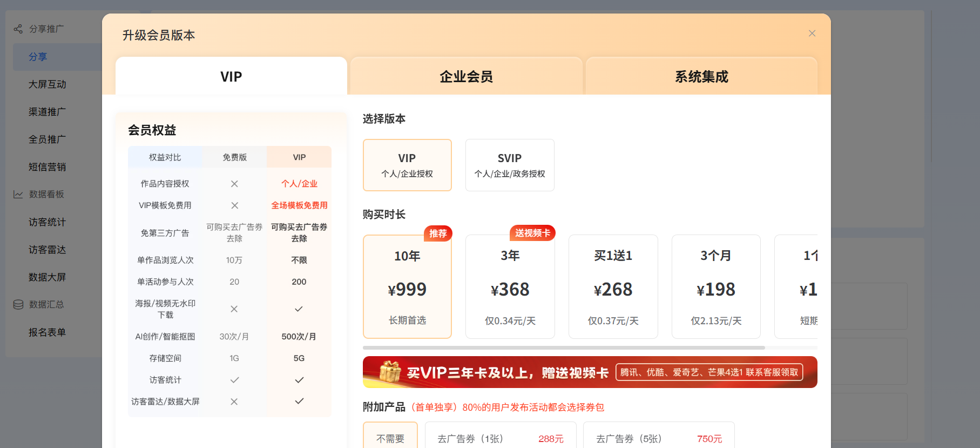Choose the 3年 ¥368 duration option
Image resolution: width=980 pixels, height=448 pixels.
pos(510,287)
